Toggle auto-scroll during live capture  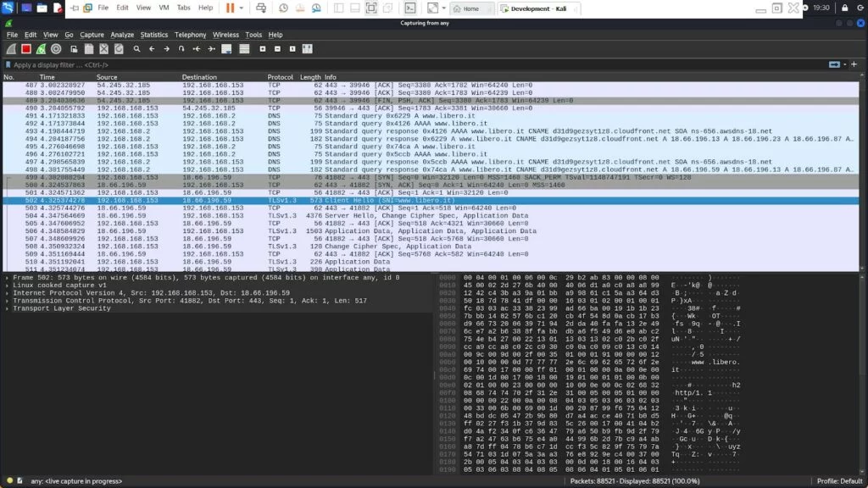point(226,49)
